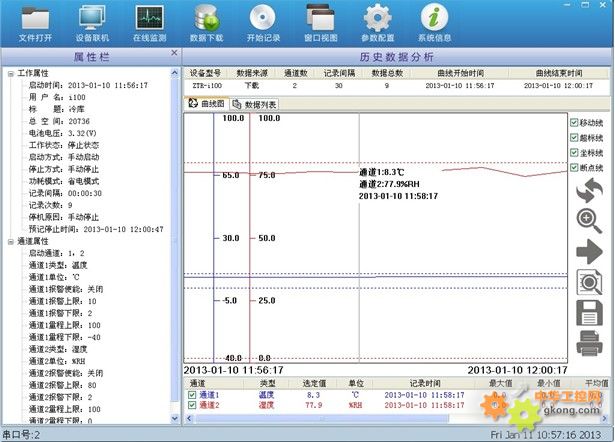615x442 pixels.
Task: Show 系统信息 system information
Action: tap(433, 22)
